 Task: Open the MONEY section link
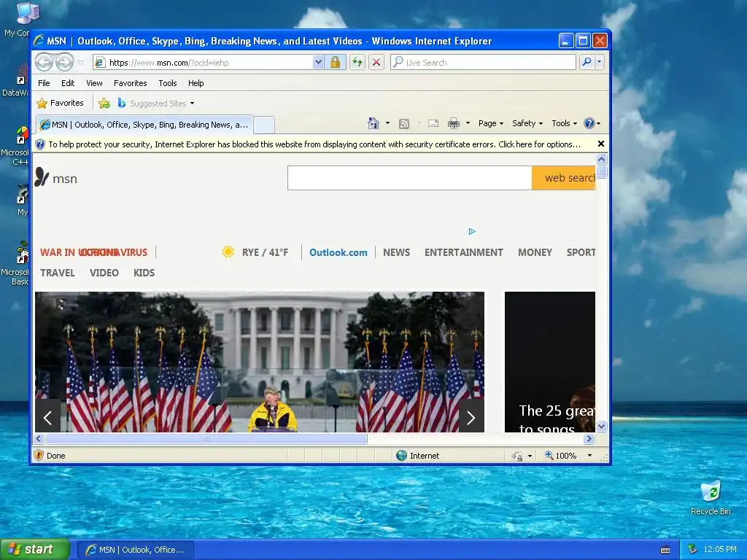click(x=535, y=252)
